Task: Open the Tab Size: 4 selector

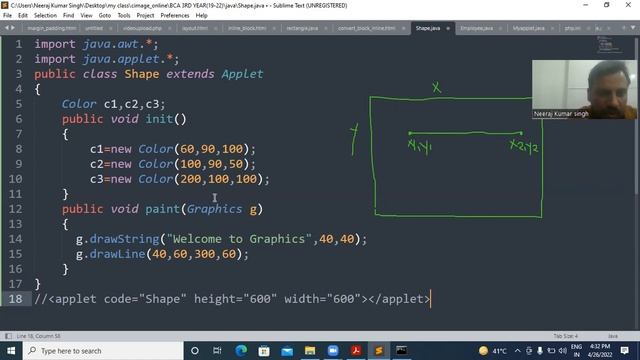Action: point(565,336)
